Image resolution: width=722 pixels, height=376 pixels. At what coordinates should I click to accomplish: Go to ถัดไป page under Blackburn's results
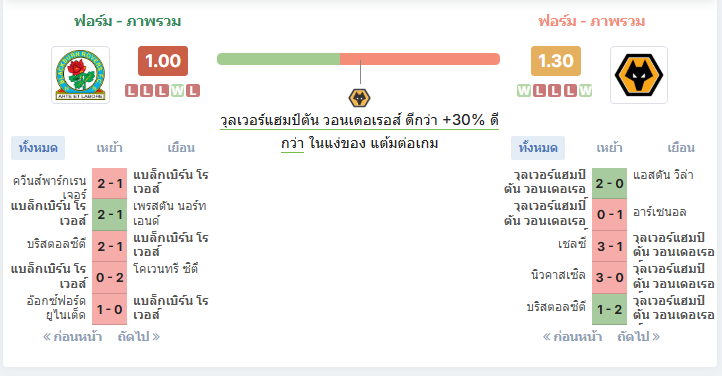[x=139, y=337]
